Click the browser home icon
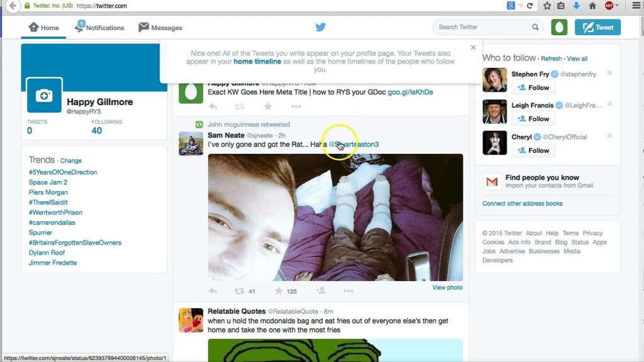Viewport: 644px width, 362px height. 592,6
